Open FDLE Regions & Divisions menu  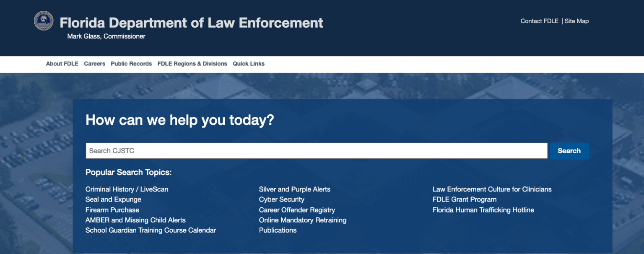[192, 64]
